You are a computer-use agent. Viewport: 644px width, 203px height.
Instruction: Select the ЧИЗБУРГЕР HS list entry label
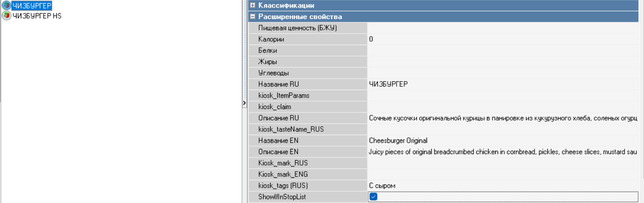37,16
